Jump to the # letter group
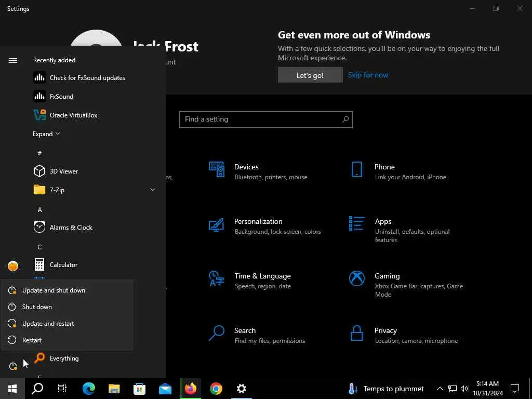This screenshot has width=532, height=399. (39, 153)
